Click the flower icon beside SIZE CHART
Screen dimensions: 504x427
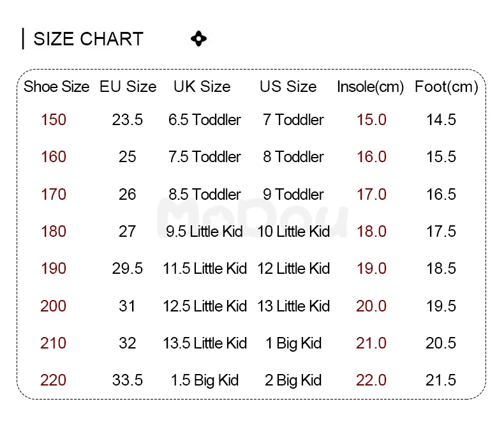tap(198, 39)
